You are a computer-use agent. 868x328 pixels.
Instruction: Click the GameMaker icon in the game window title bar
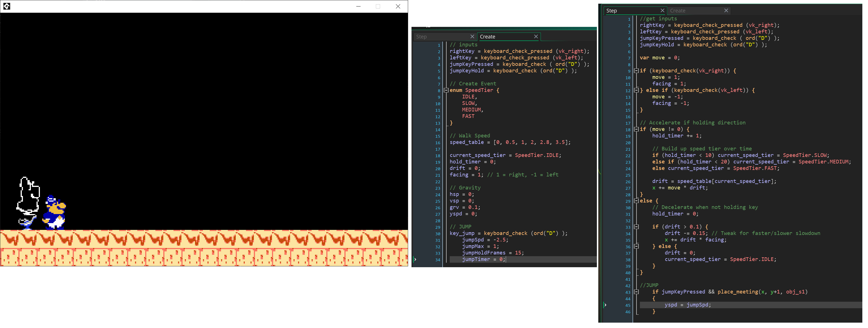tap(7, 6)
